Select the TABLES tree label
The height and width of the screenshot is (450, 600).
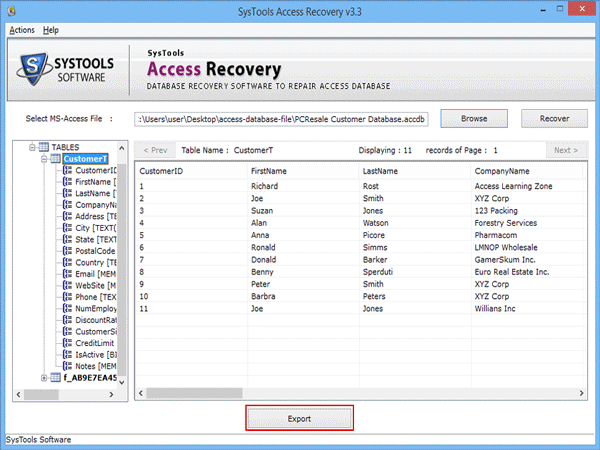point(65,147)
